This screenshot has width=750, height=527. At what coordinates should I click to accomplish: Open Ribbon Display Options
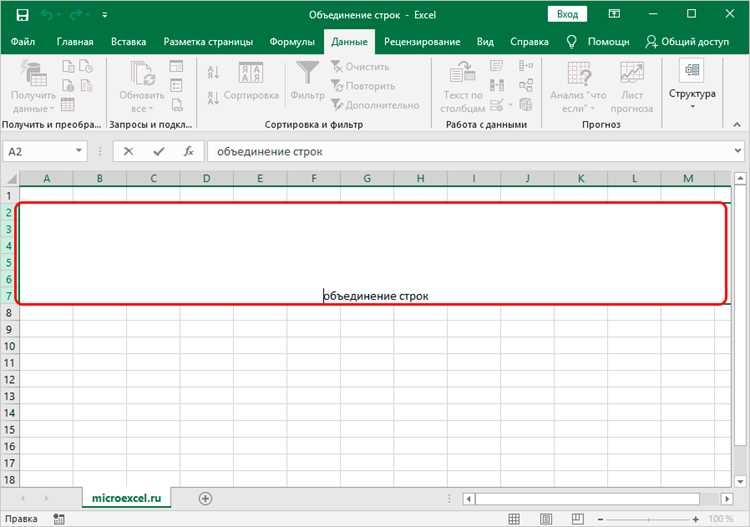coord(614,14)
